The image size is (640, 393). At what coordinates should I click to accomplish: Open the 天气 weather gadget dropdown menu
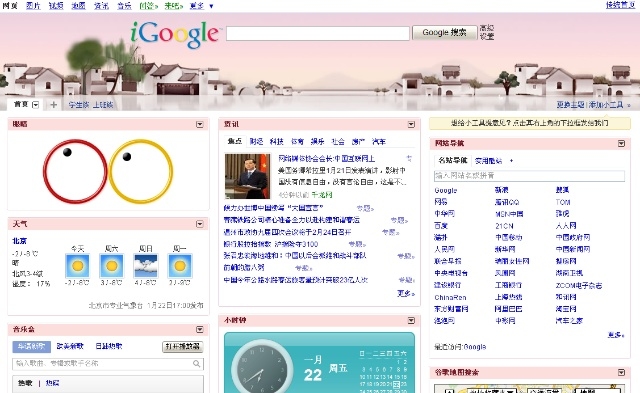[x=200, y=224]
